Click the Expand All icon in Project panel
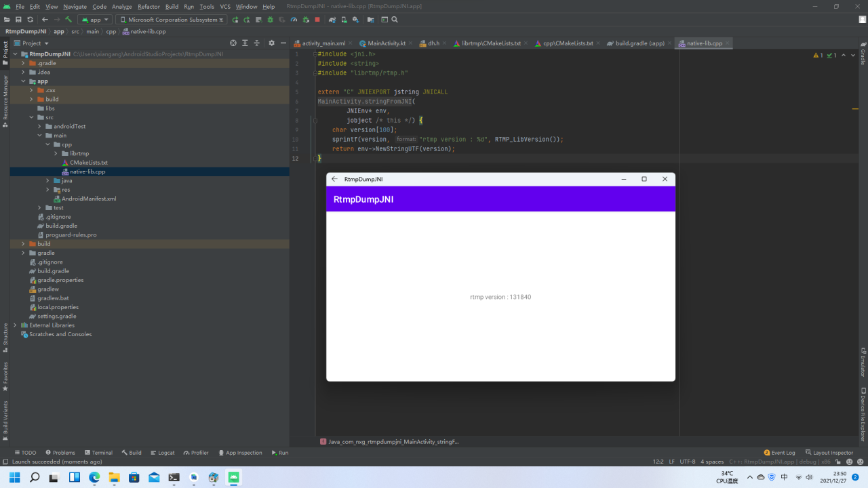The height and width of the screenshot is (488, 868). 245,43
